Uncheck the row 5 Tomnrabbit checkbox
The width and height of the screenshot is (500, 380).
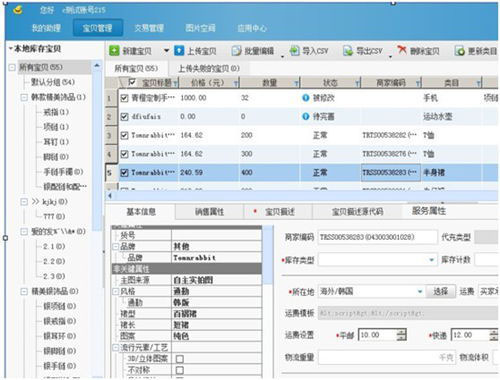click(124, 173)
